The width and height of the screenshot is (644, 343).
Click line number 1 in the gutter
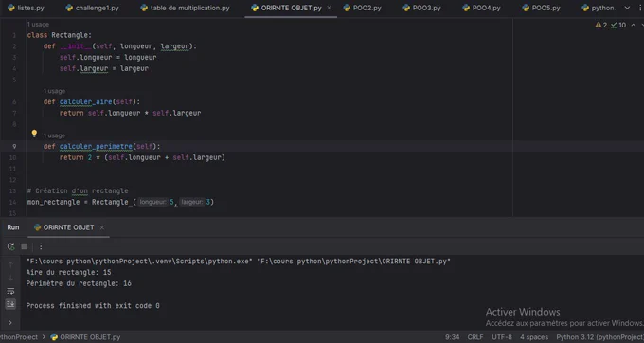pos(14,35)
